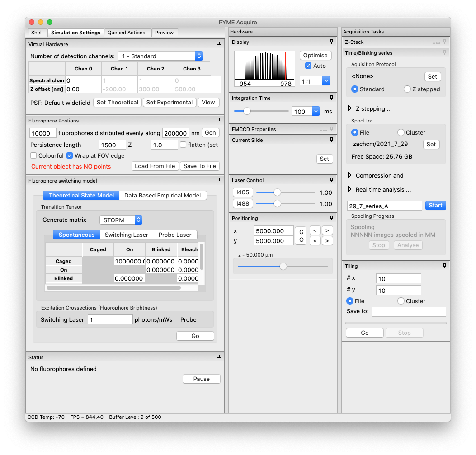This screenshot has height=455, width=476.
Task: Pin the Fluorophore Postions panel
Action: [219, 120]
